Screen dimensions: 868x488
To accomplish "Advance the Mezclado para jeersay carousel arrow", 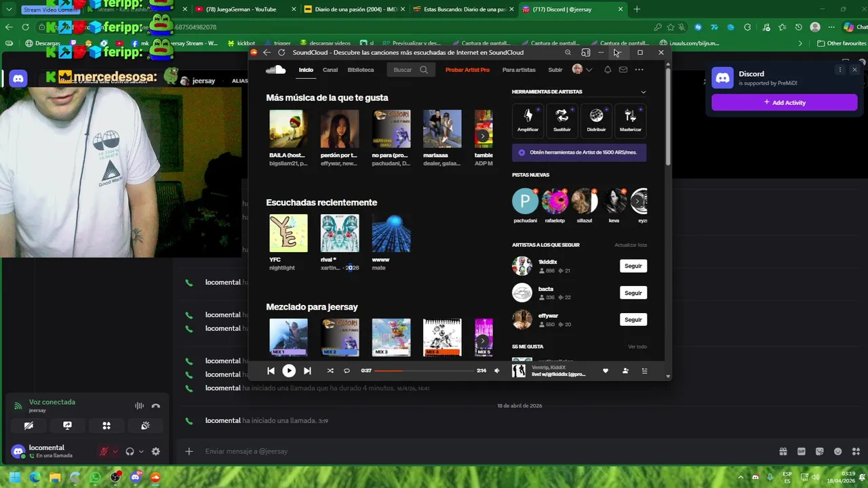I will click(x=483, y=340).
